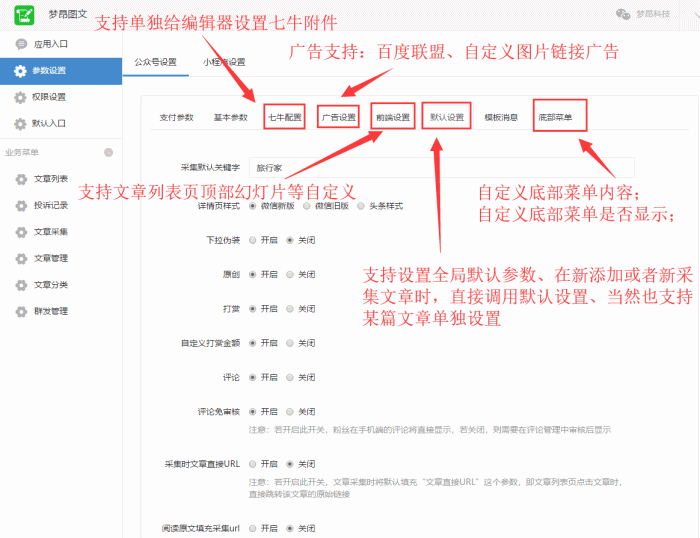Click 梦昂科技 account name

pyautogui.click(x=653, y=14)
